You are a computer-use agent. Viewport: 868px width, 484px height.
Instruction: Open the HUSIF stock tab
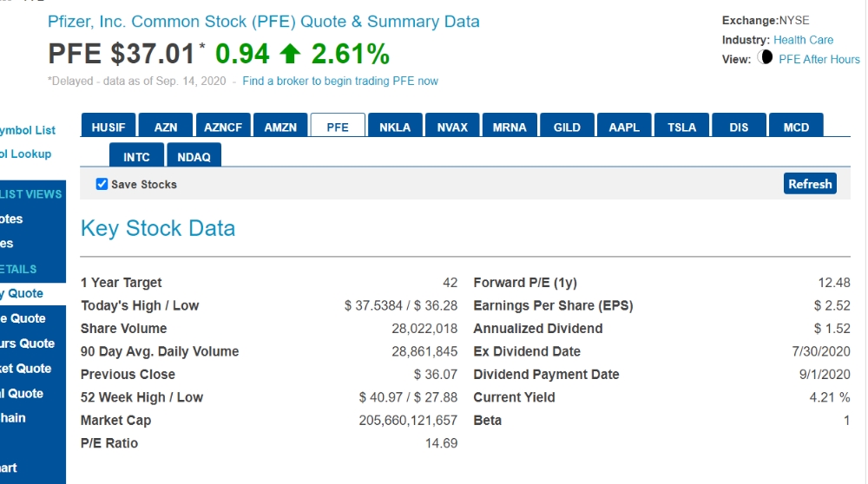pyautogui.click(x=108, y=125)
